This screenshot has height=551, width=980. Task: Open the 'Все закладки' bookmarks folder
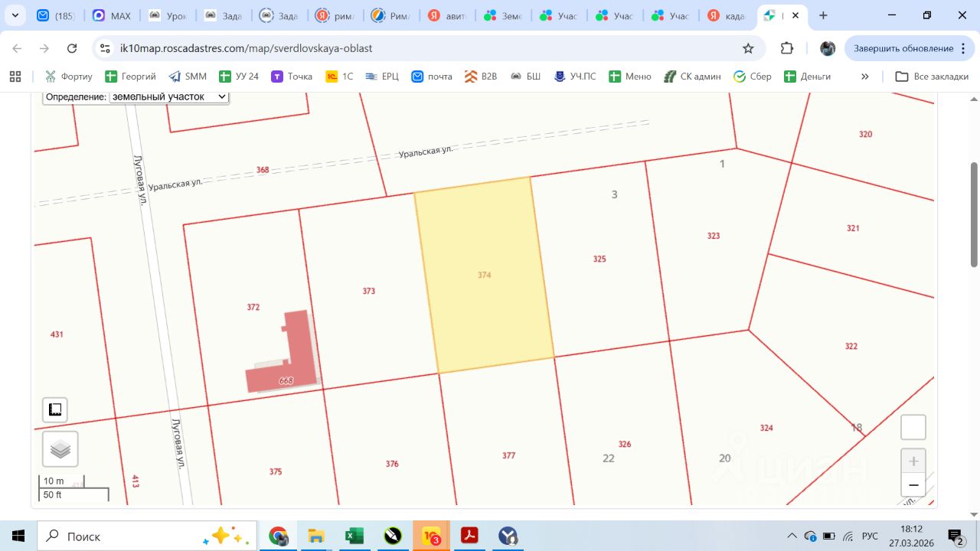[932, 77]
